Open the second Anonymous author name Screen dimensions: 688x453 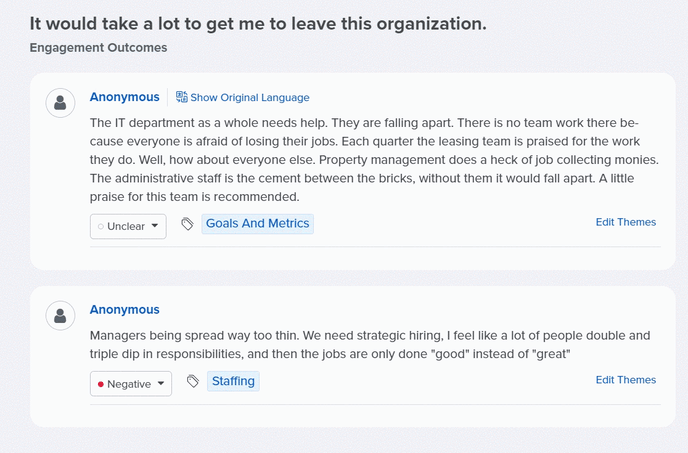125,309
